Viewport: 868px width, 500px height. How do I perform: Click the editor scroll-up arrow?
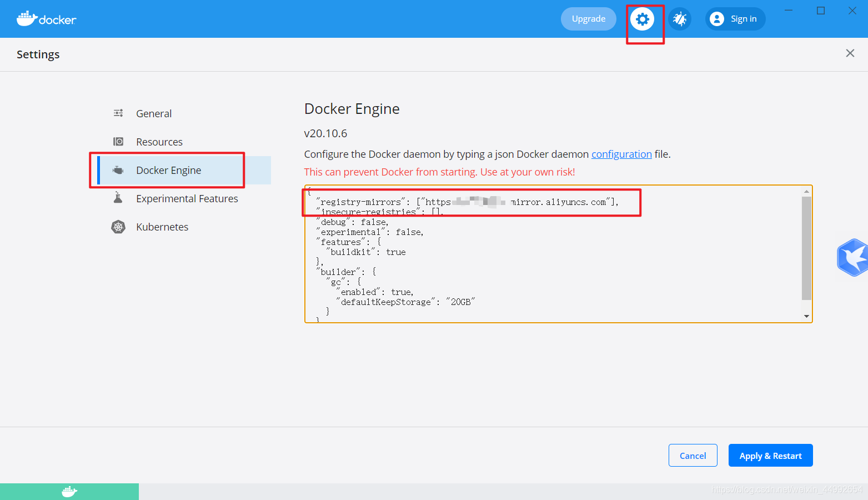click(x=806, y=191)
